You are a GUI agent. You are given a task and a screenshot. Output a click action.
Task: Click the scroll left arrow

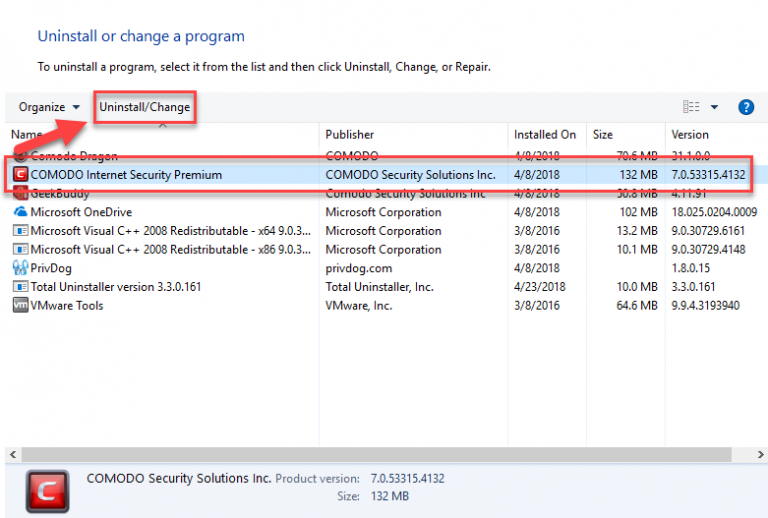pyautogui.click(x=13, y=454)
